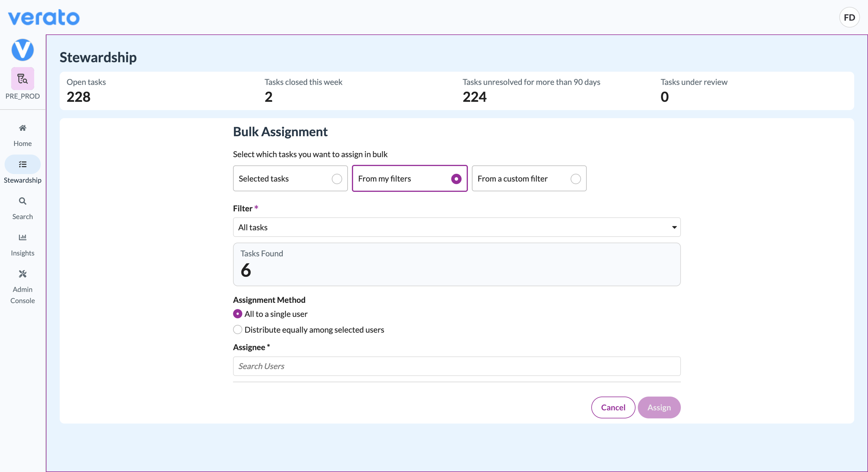Click the Cancel button
Screen dimensions: 868x472
(613, 407)
